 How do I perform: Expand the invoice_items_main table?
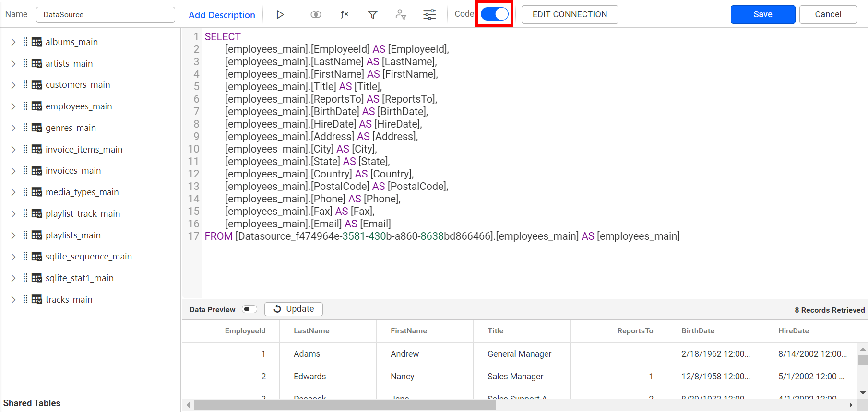(13, 150)
